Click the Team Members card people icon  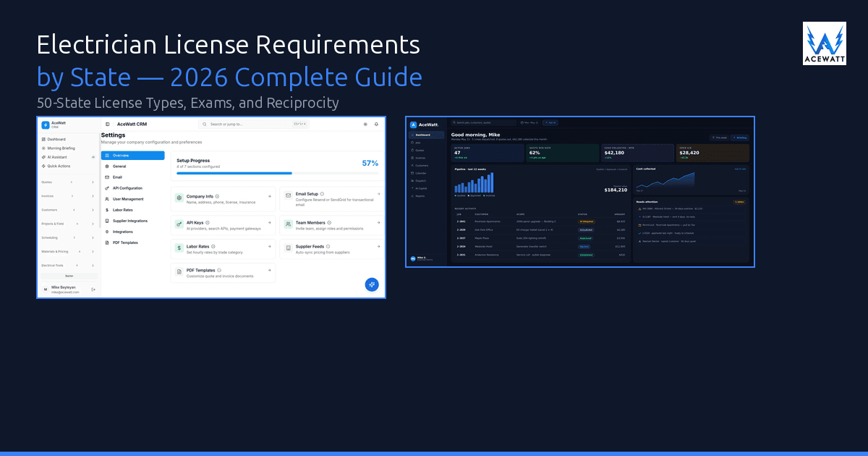(x=288, y=225)
